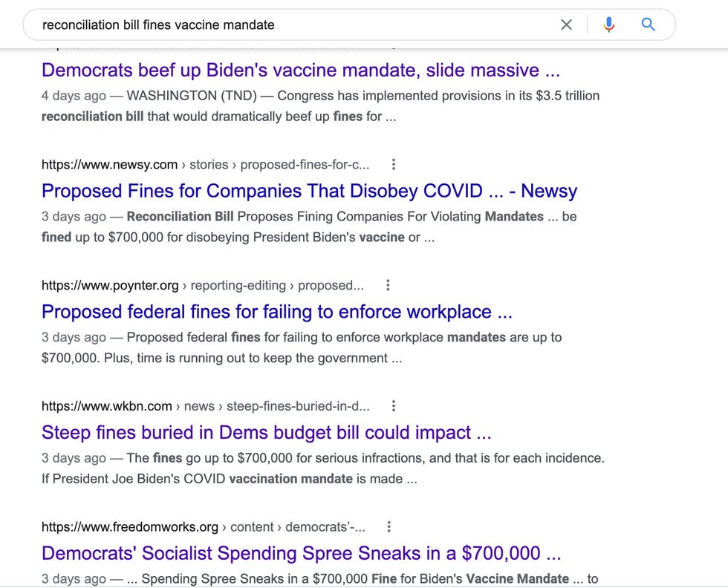Open the three-dot menu on the FreedomWorks result
The width and height of the screenshot is (728, 588).
(389, 526)
